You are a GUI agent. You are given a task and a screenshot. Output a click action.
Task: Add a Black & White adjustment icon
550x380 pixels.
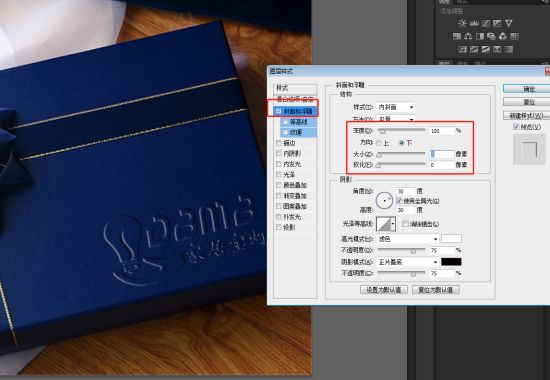480,36
